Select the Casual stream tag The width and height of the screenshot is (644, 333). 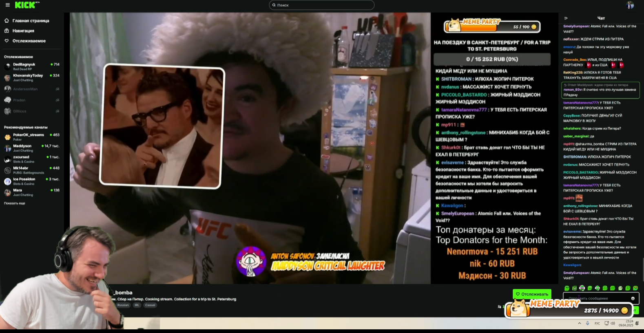(x=150, y=305)
